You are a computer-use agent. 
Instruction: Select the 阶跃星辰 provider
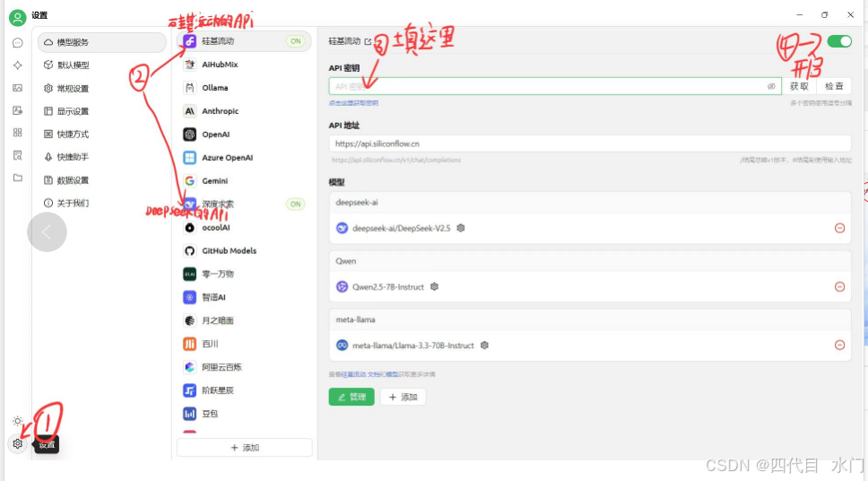point(244,390)
